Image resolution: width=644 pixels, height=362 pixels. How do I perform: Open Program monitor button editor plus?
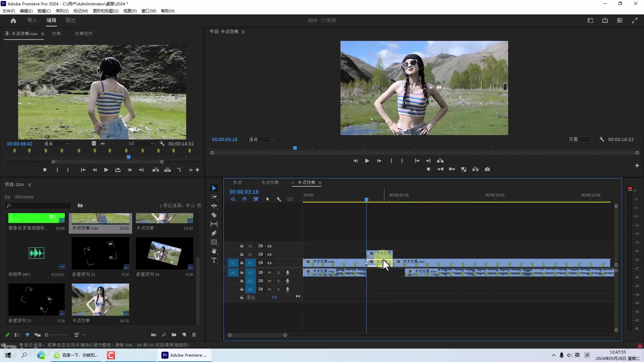point(637,165)
